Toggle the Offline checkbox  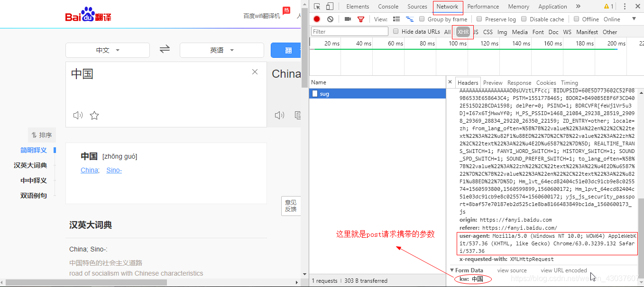point(576,19)
